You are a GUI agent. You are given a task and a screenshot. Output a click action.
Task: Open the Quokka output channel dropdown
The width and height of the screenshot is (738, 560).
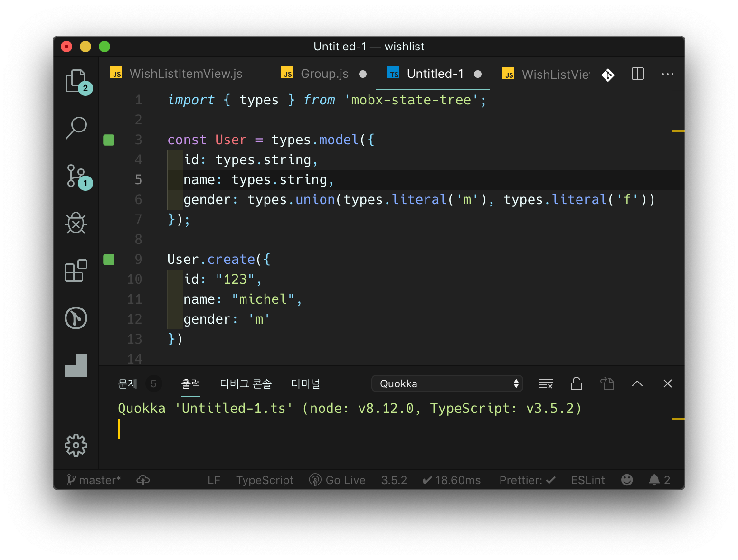pyautogui.click(x=447, y=383)
